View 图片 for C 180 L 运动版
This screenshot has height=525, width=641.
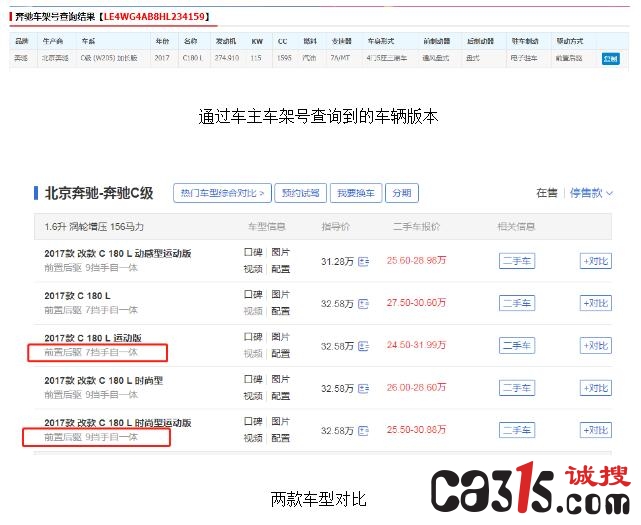point(280,337)
